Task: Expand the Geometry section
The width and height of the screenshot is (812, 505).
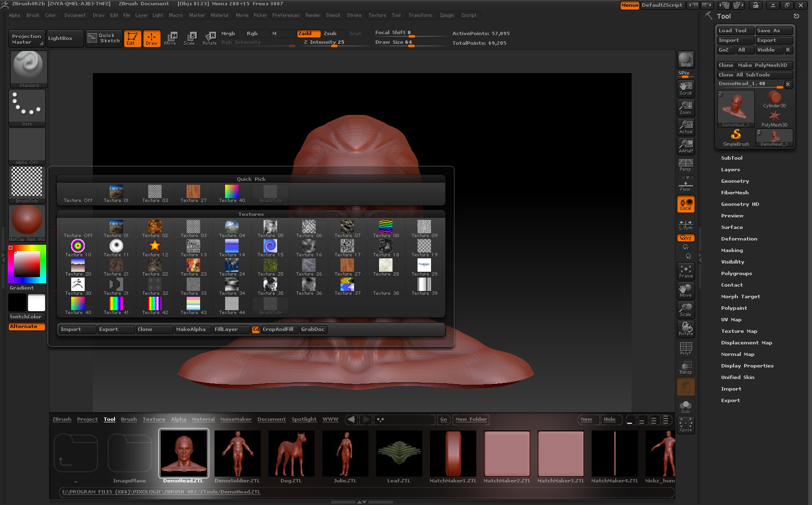Action: (x=735, y=181)
